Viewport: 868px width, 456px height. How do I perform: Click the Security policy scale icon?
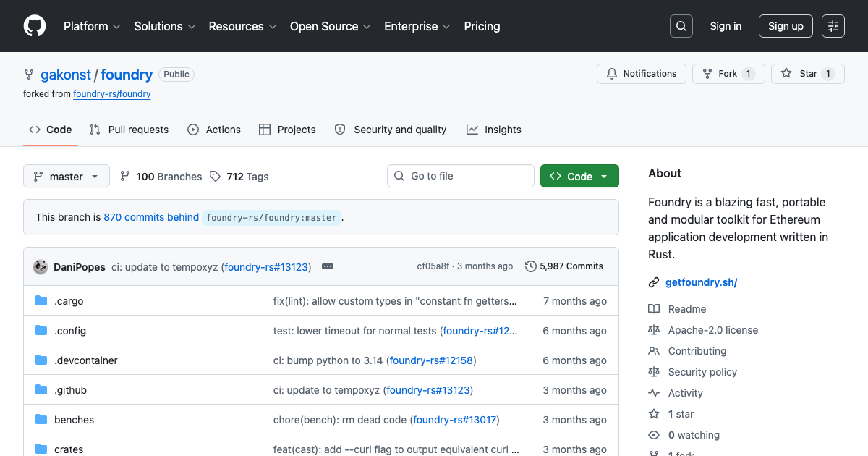pyautogui.click(x=654, y=372)
